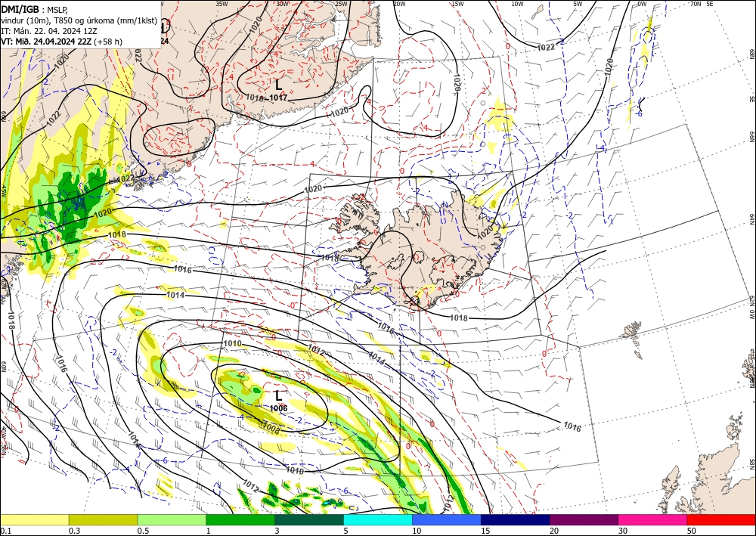The image size is (756, 536).
Task: Click the pink 30–50 legend color band
Action: (x=653, y=519)
